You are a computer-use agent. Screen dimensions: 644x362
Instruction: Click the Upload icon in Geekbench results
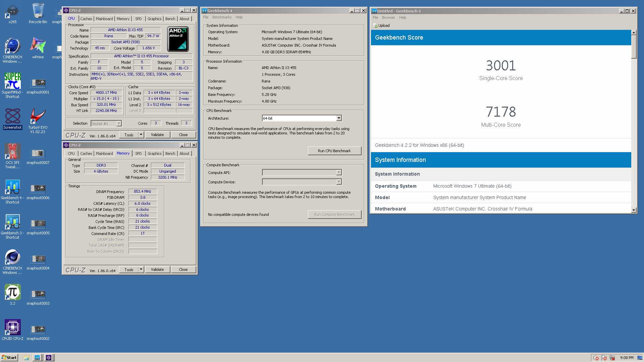click(x=375, y=25)
